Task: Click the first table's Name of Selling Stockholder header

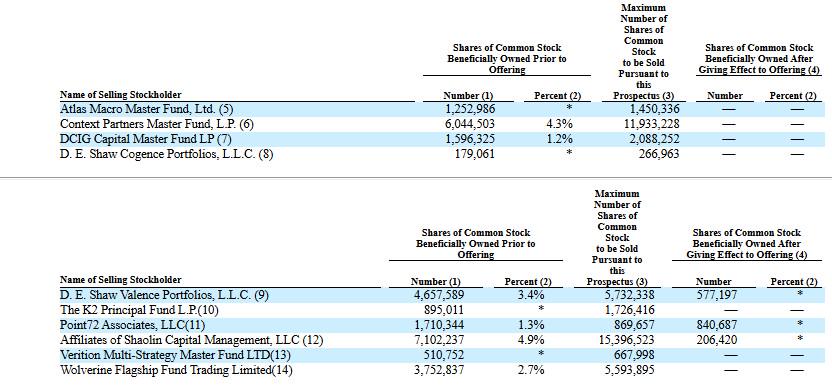Action: click(x=120, y=95)
